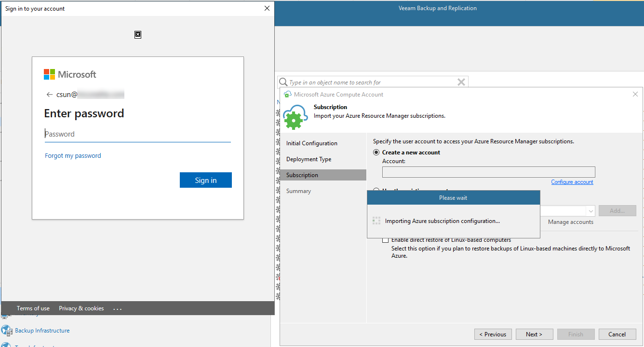Enable direct restore of Linux-based computers
The image size is (644, 347).
[x=385, y=240]
